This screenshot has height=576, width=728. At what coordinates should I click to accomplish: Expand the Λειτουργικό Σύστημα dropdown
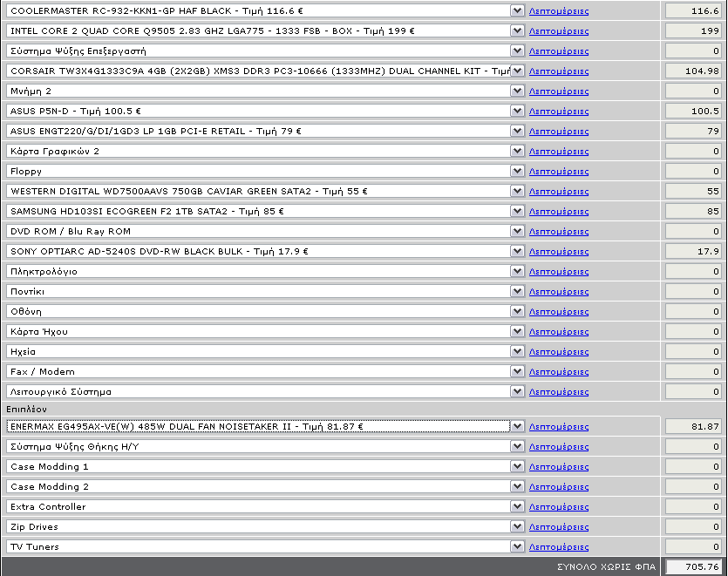[266, 391]
